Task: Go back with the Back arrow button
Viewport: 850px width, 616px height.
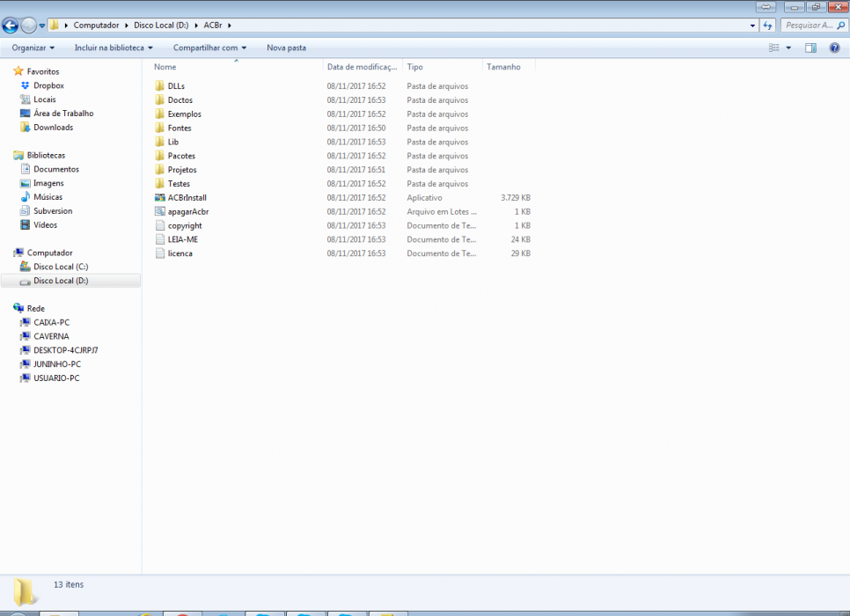Action: (x=10, y=25)
